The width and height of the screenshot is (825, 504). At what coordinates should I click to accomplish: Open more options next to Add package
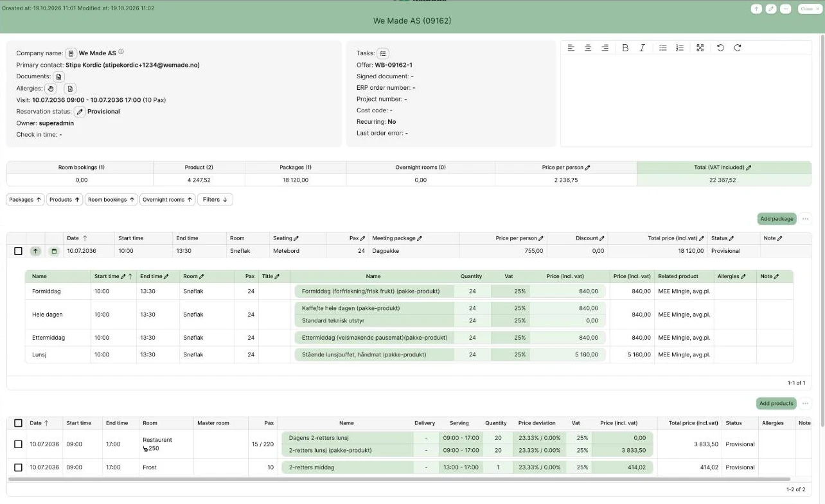coord(805,219)
